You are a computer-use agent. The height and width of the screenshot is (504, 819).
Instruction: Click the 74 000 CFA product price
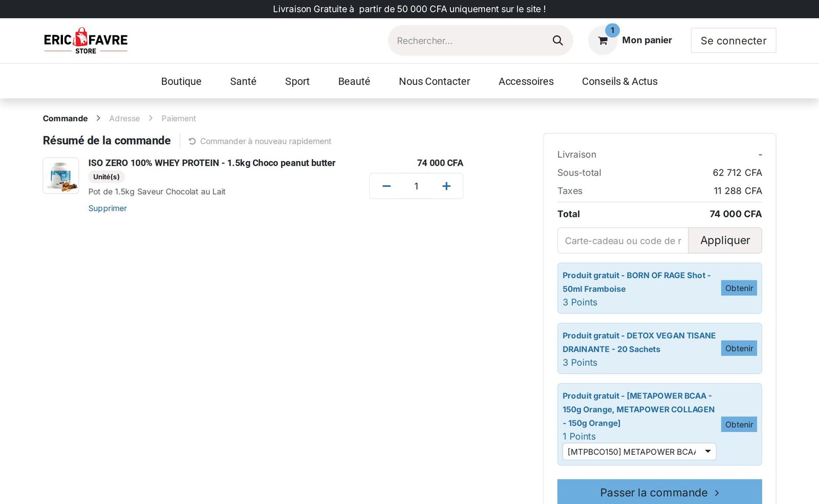(x=440, y=163)
